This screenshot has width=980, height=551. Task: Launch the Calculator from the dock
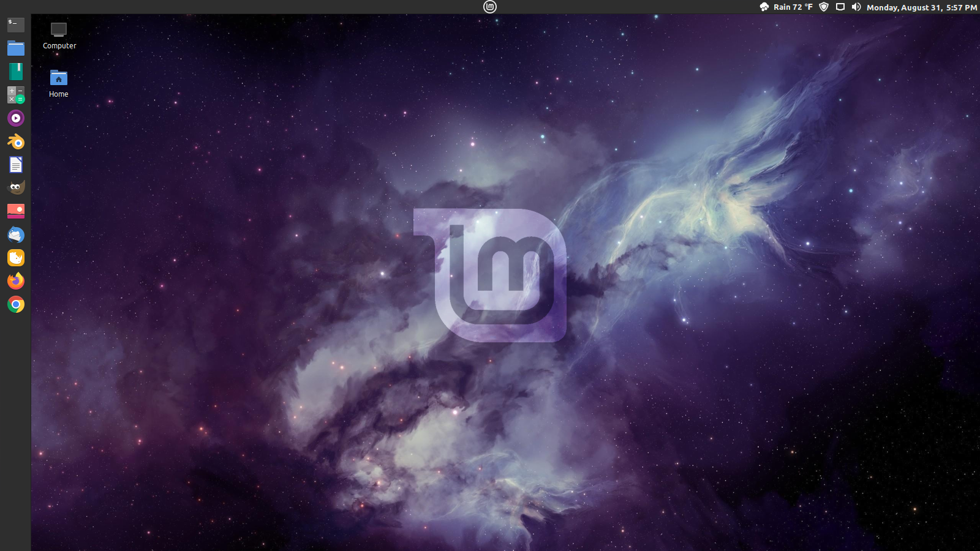click(16, 95)
